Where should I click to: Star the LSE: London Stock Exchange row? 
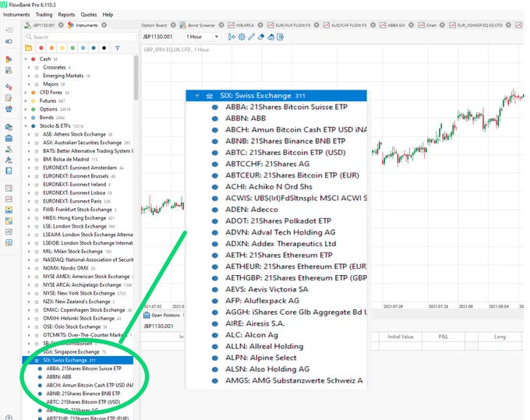click(37, 227)
